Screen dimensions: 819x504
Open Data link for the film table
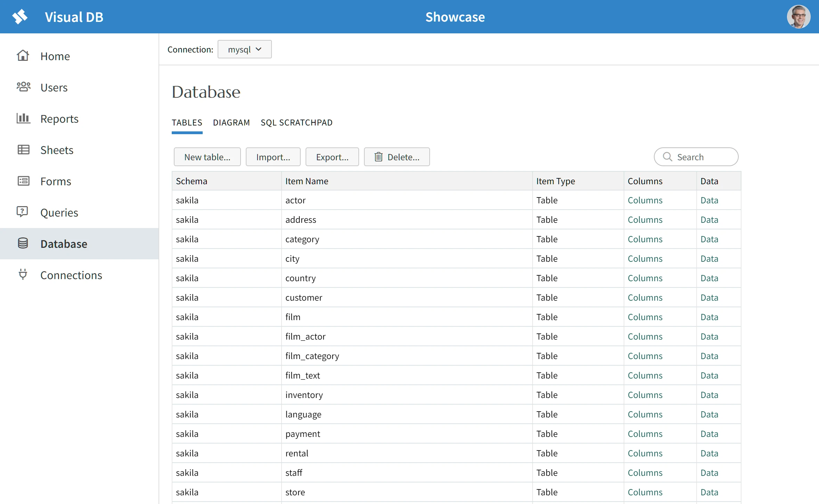709,317
